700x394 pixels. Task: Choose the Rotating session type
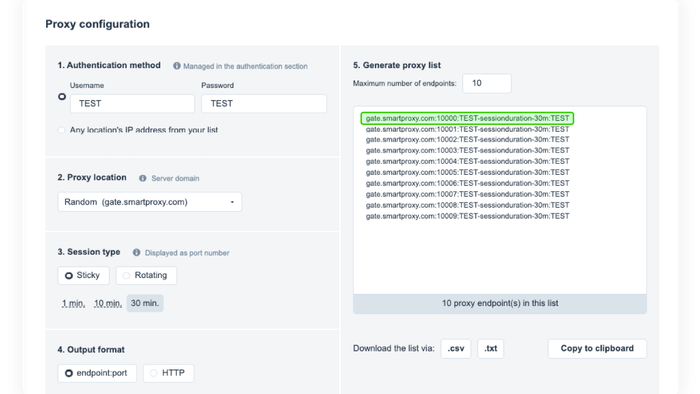tap(146, 275)
